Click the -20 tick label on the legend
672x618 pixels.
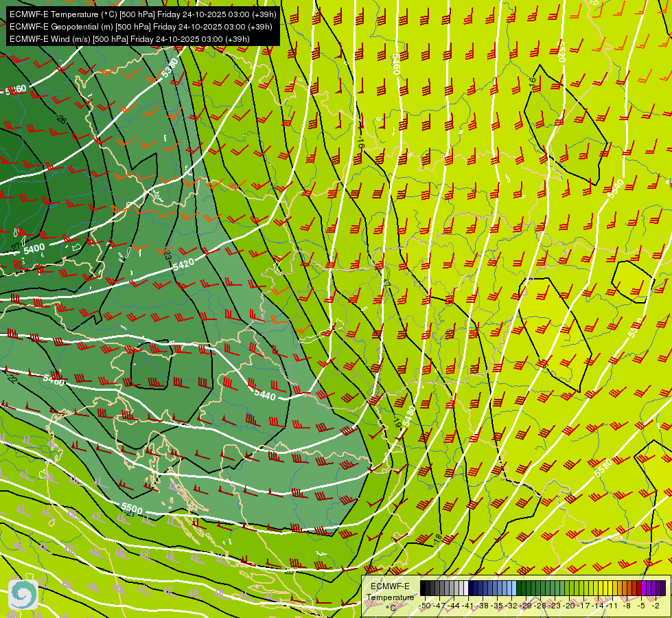tap(570, 606)
